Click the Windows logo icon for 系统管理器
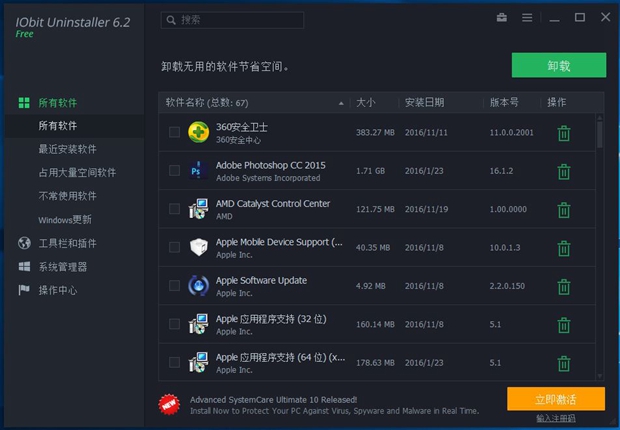The width and height of the screenshot is (620, 430). tap(24, 266)
